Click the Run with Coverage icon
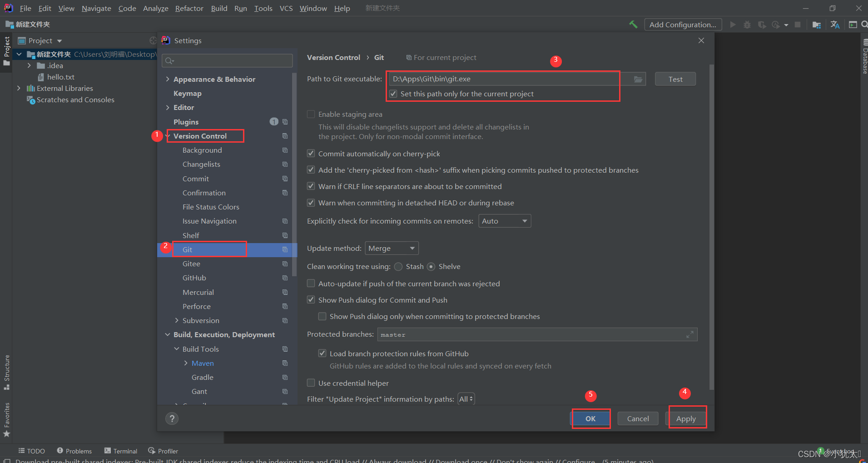 coord(762,25)
